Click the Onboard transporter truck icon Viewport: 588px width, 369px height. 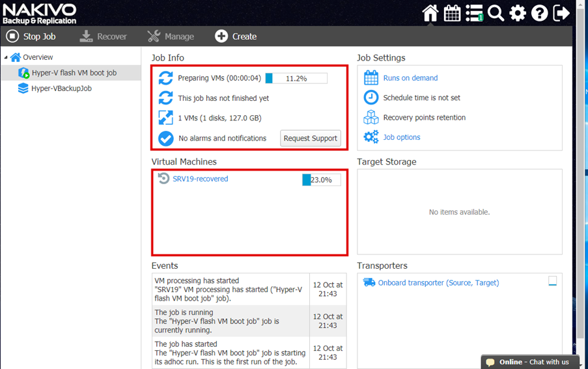coord(369,282)
